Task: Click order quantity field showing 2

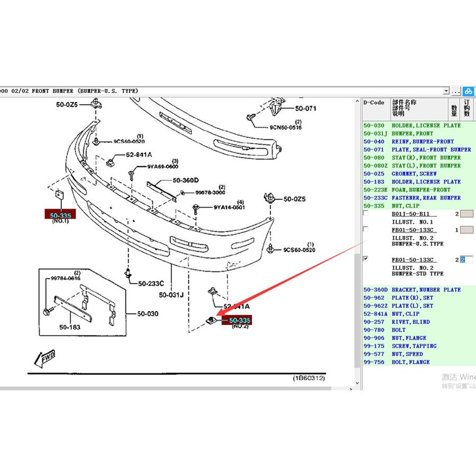Action: (466, 260)
